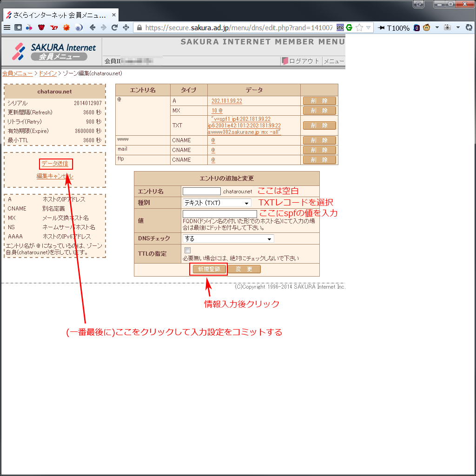Open the DNSチェック dropdown

tap(228, 238)
